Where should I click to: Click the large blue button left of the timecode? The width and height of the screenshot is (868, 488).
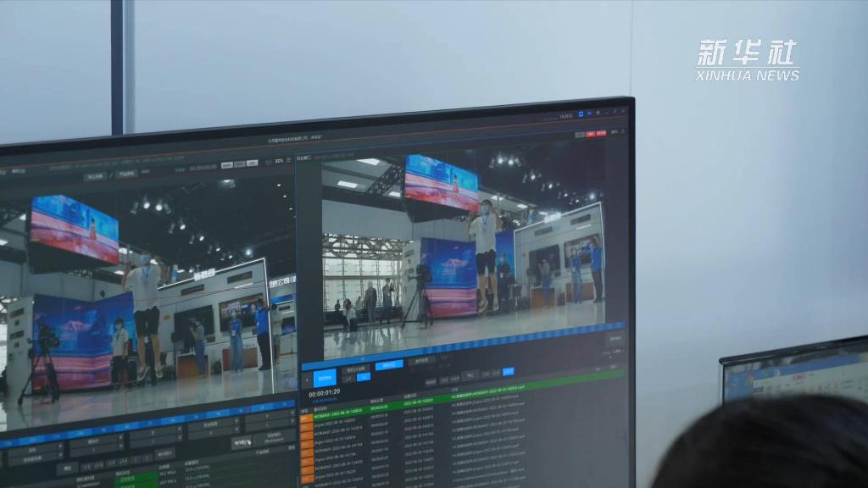coord(325,378)
